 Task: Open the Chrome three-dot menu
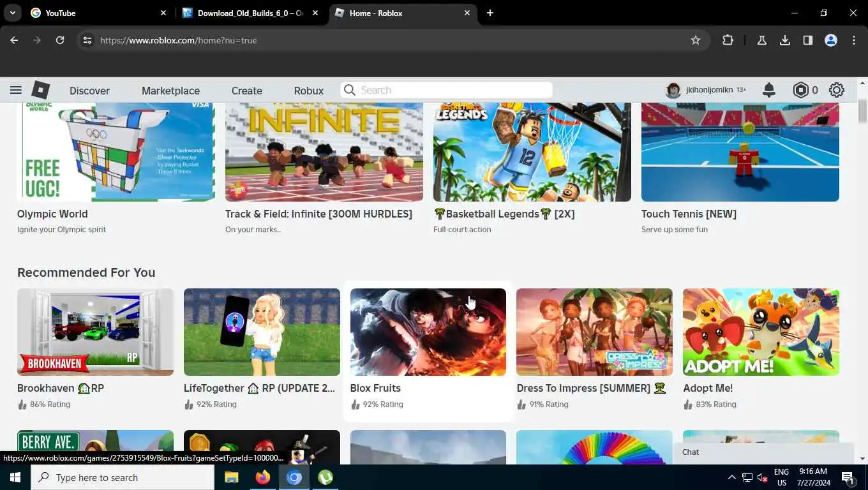854,40
